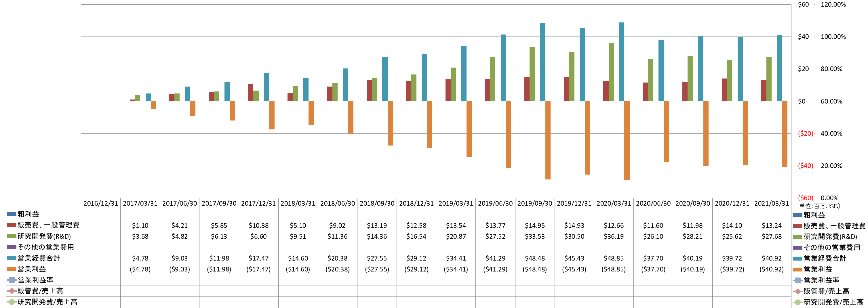Select the ($48.85) operating profit cell

(x=614, y=269)
